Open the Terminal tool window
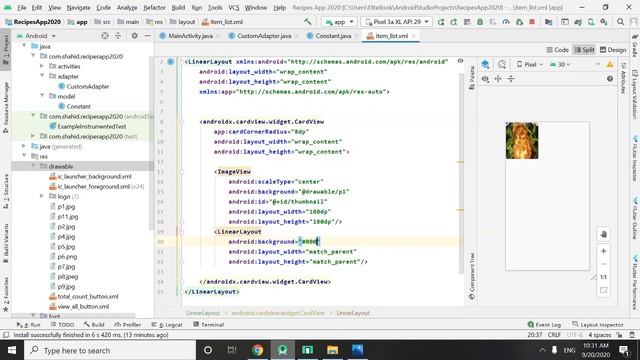Viewport: 640px width, 360px height. 209,324
